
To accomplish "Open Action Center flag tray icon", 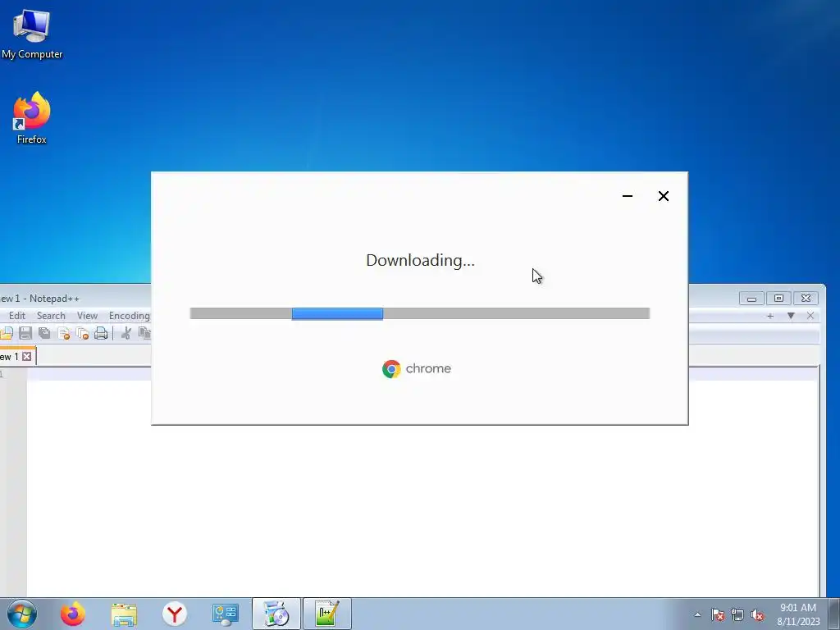I will pos(718,614).
